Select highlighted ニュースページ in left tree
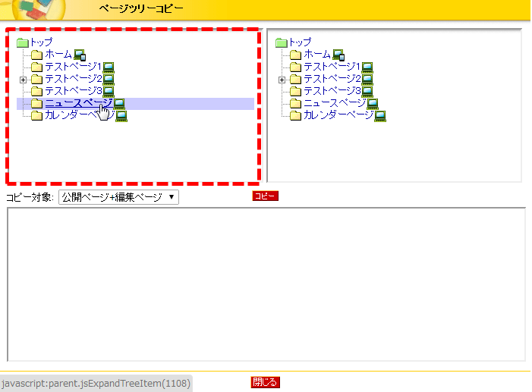Viewport: 532px width, 392px height. (79, 103)
